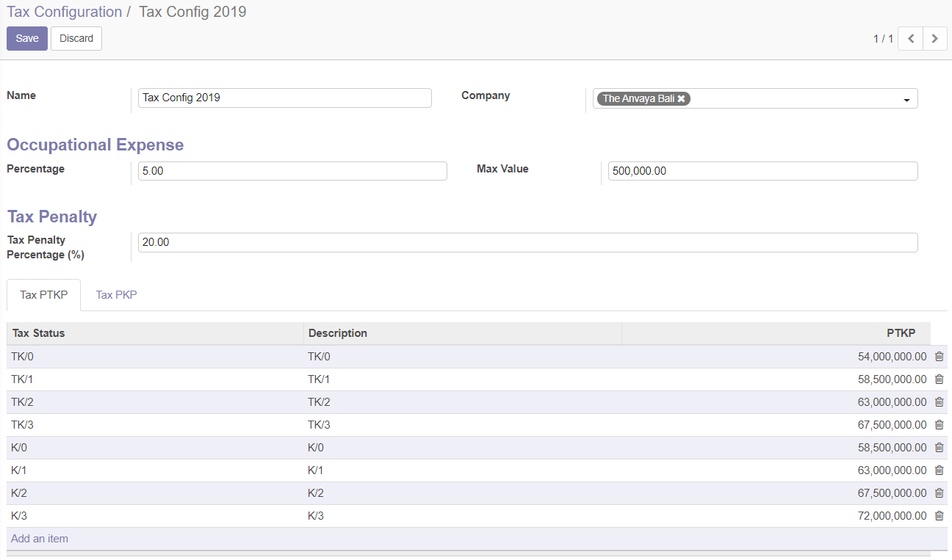Click the 1 / 1 pager counter
952x560 pixels.
click(883, 39)
